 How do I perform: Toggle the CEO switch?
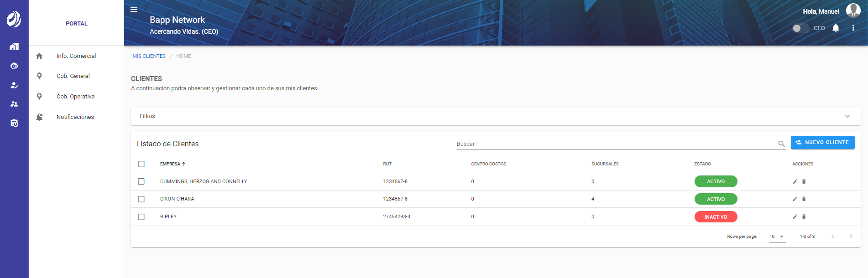pos(800,28)
